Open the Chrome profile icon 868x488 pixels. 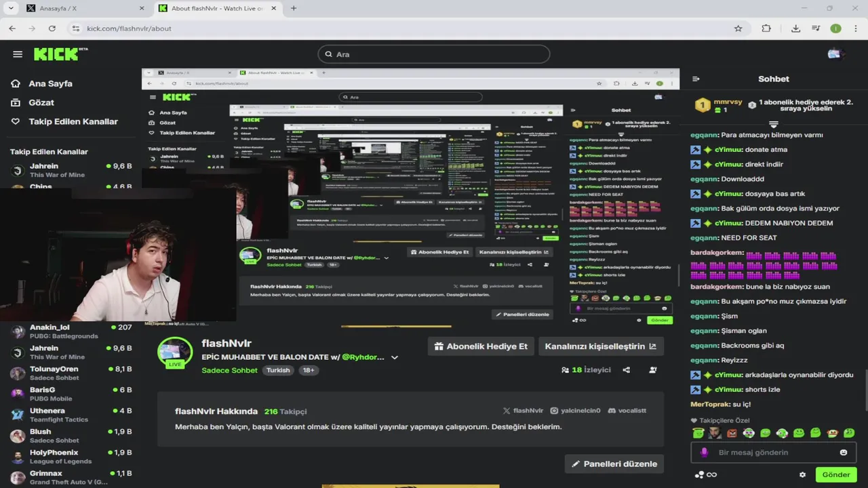point(835,28)
